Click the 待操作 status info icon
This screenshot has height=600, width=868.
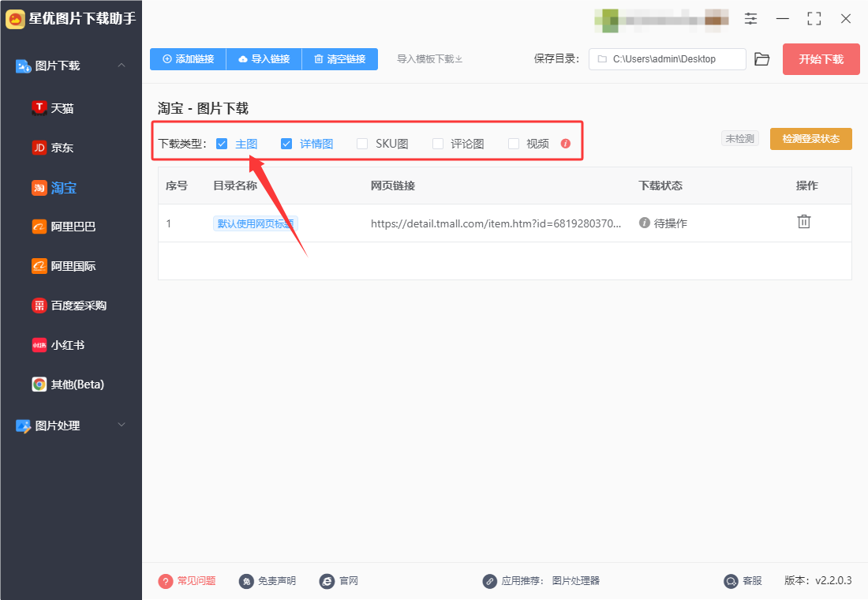[645, 223]
